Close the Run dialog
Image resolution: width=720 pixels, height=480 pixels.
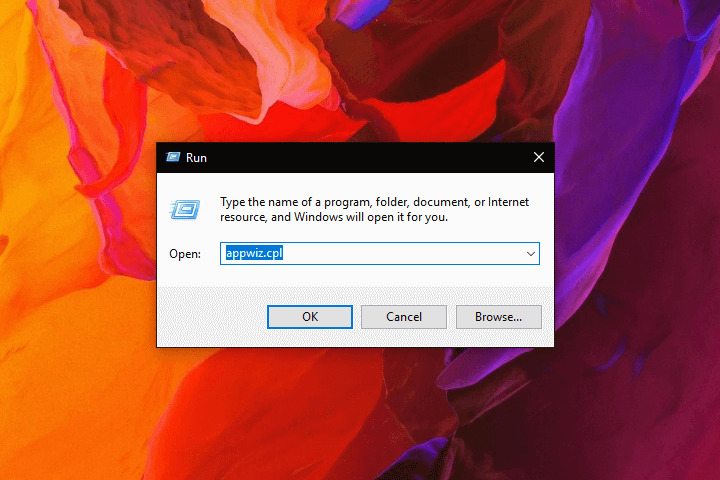coord(539,158)
